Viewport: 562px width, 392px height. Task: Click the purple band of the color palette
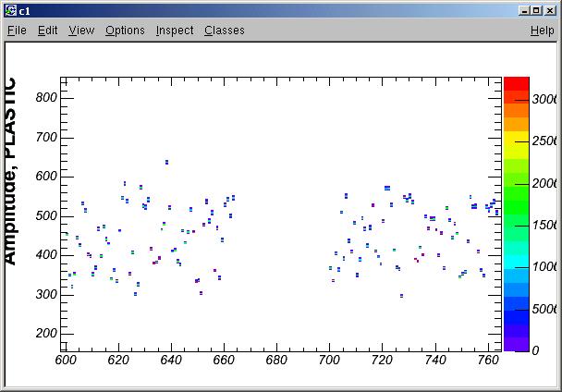(517, 344)
